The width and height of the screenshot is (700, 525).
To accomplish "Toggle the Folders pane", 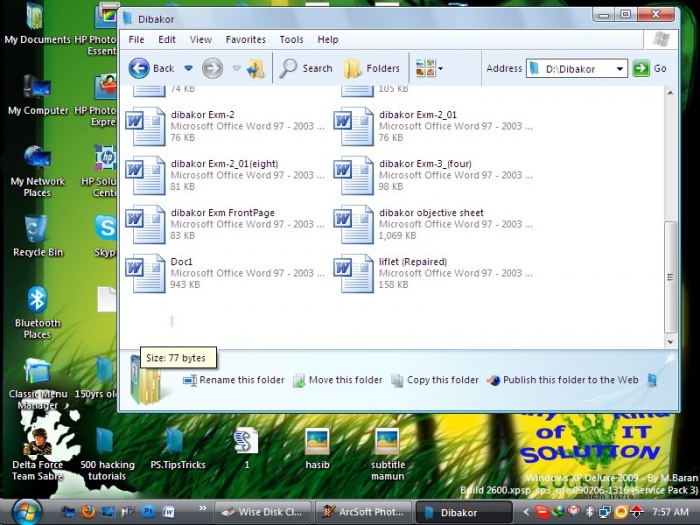I will pos(371,68).
